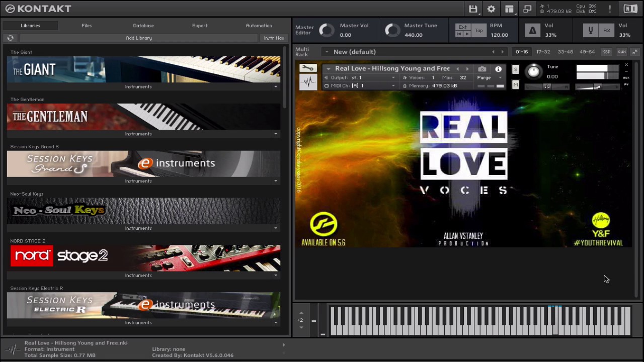Solo the Real Love instrument
Screen dimensions: 644x362
[516, 69]
